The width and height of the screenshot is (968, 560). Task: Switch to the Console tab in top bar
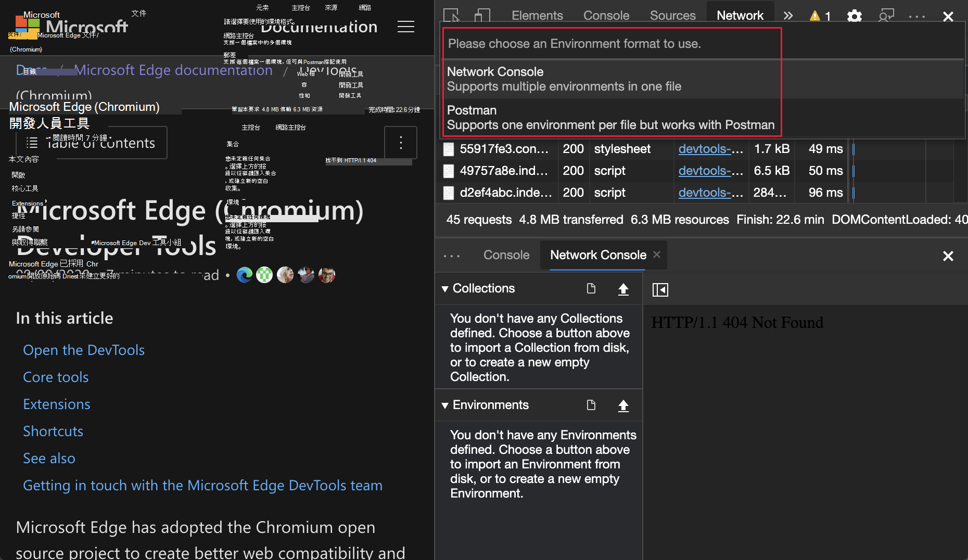click(606, 16)
